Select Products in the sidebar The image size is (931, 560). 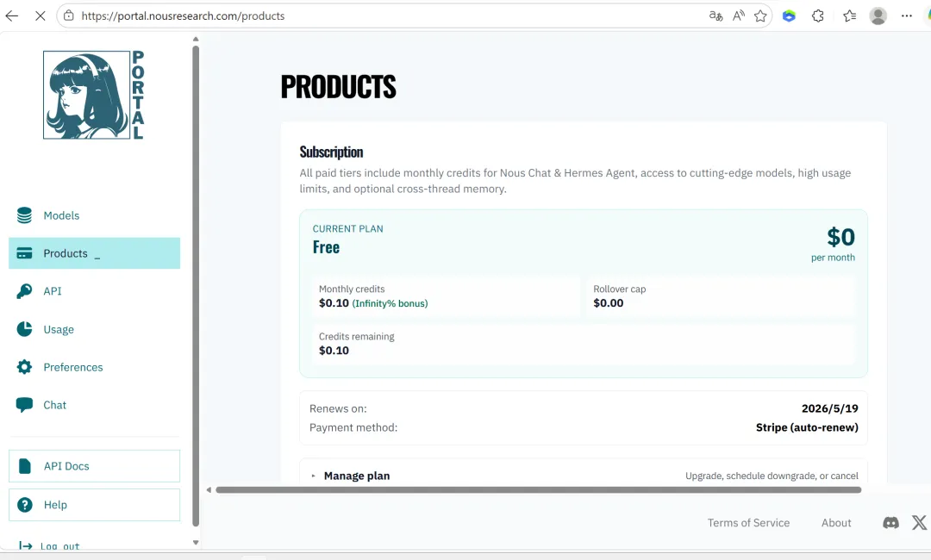click(95, 253)
